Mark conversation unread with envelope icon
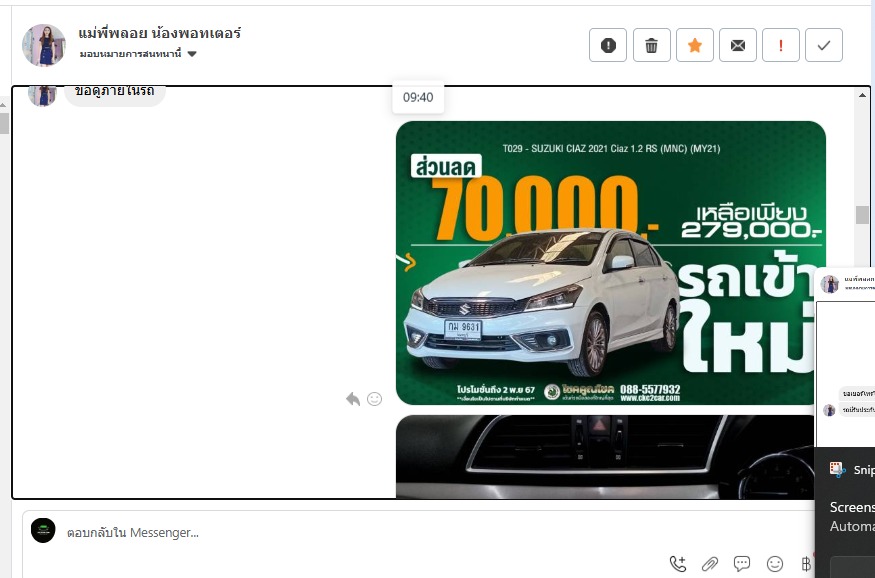This screenshot has height=578, width=875. (x=738, y=45)
